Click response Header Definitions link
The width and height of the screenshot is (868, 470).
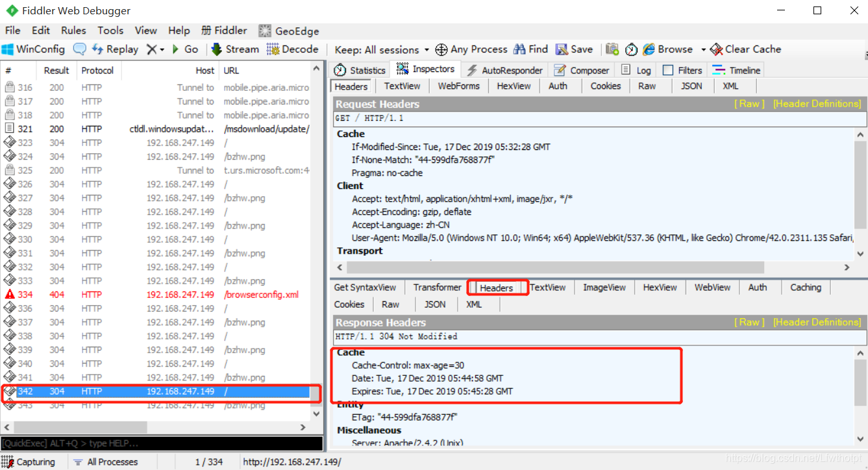click(817, 323)
